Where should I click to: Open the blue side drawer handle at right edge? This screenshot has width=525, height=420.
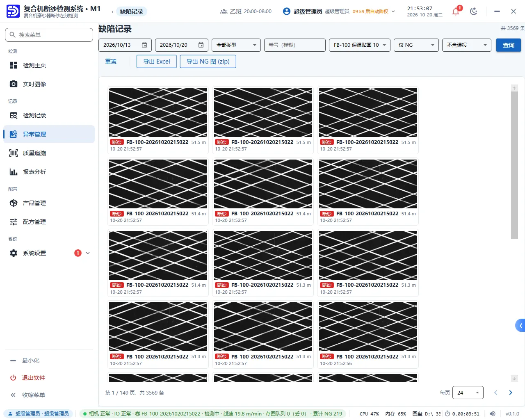[x=520, y=326]
